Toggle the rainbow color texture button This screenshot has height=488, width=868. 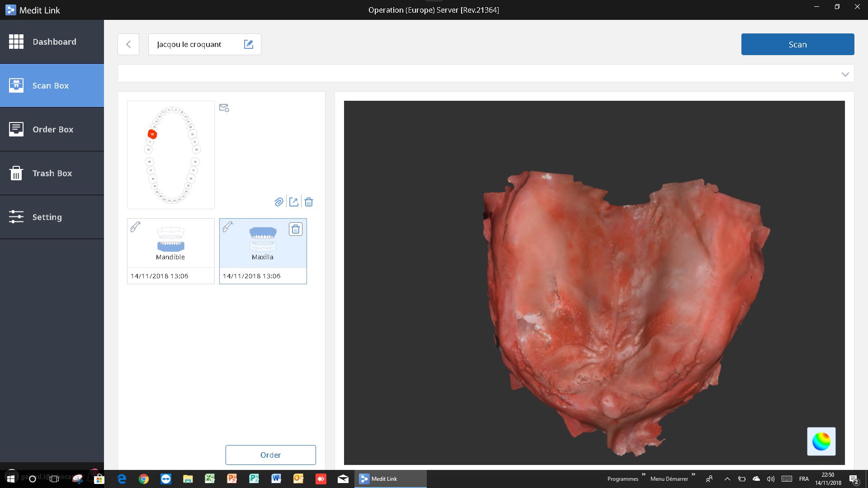821,441
